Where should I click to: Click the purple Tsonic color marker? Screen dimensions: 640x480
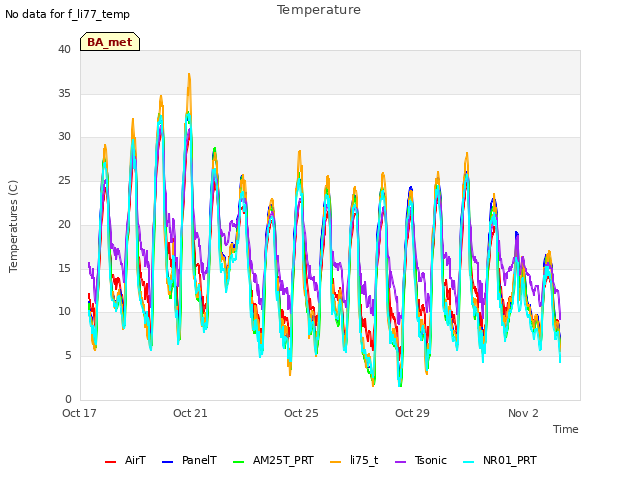(400, 462)
